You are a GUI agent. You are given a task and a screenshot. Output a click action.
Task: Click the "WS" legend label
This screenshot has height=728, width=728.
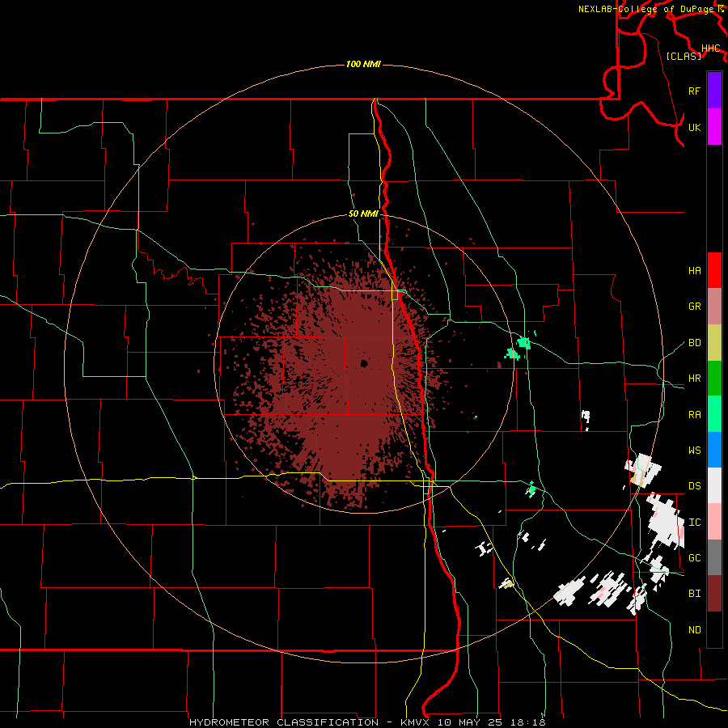click(x=694, y=451)
